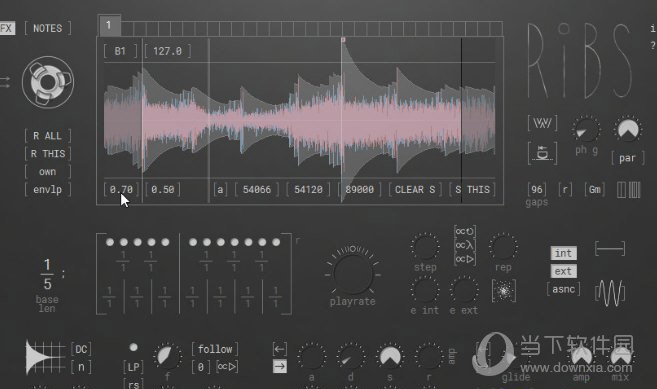657x389 pixels.
Task: Click the 0.50 value field
Action: point(163,189)
